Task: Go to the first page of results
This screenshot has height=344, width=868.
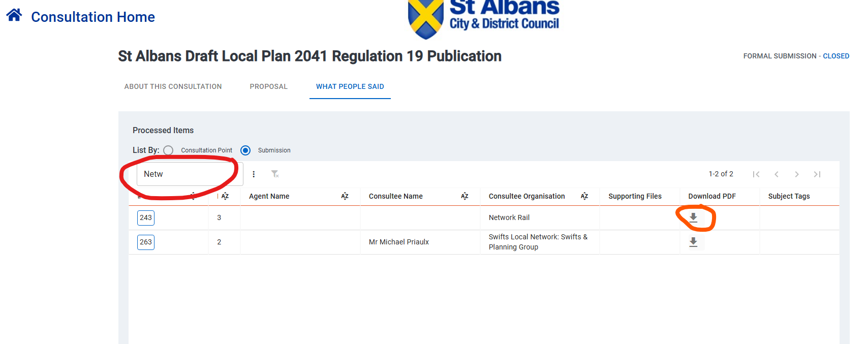Action: coord(756,174)
